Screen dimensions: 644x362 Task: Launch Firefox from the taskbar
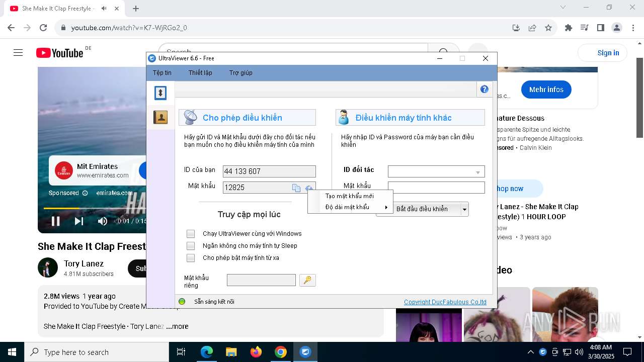[256, 352]
